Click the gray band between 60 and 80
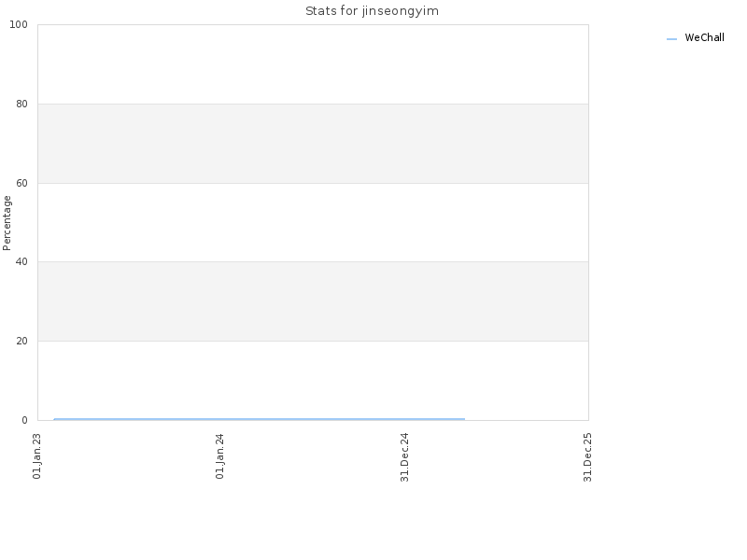The height and width of the screenshot is (560, 747). click(313, 144)
